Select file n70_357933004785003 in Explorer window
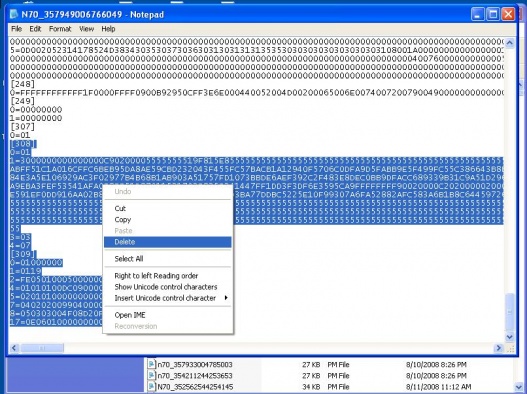Image resolution: width=527 pixels, height=394 pixels. click(x=195, y=364)
